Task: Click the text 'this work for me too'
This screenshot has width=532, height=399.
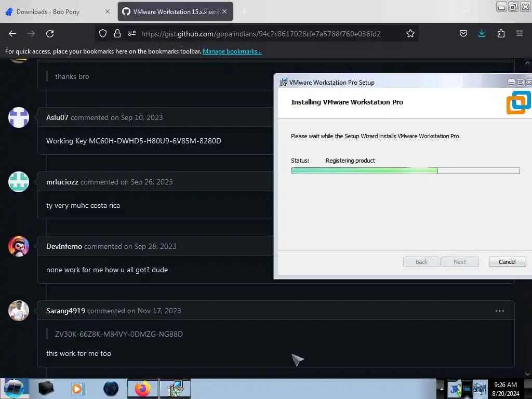Action: (x=78, y=353)
